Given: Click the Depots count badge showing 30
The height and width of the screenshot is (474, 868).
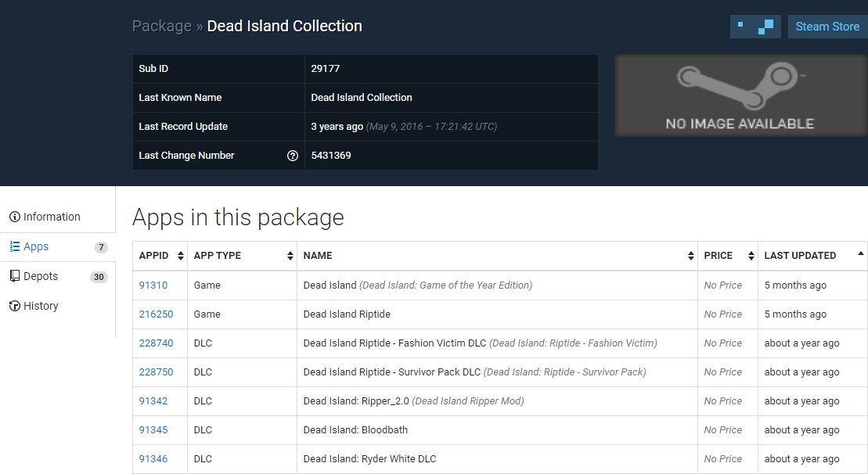Looking at the screenshot, I should (99, 277).
